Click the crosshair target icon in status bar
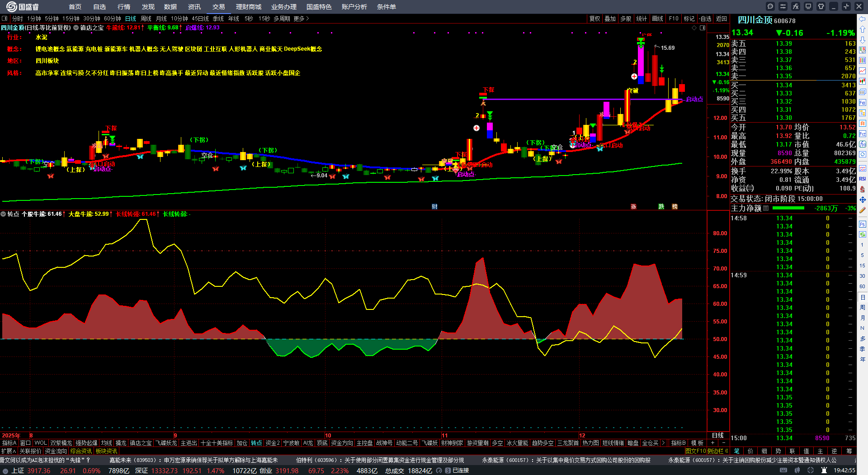 (x=811, y=470)
